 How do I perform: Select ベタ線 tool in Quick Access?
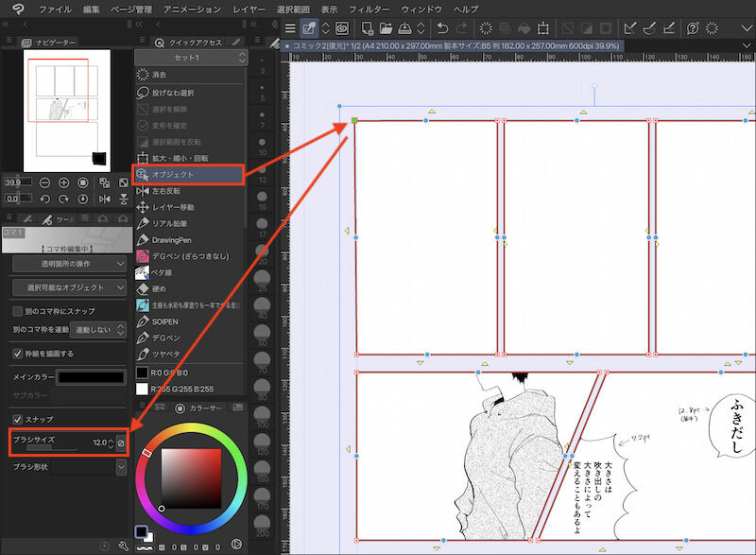point(190,272)
